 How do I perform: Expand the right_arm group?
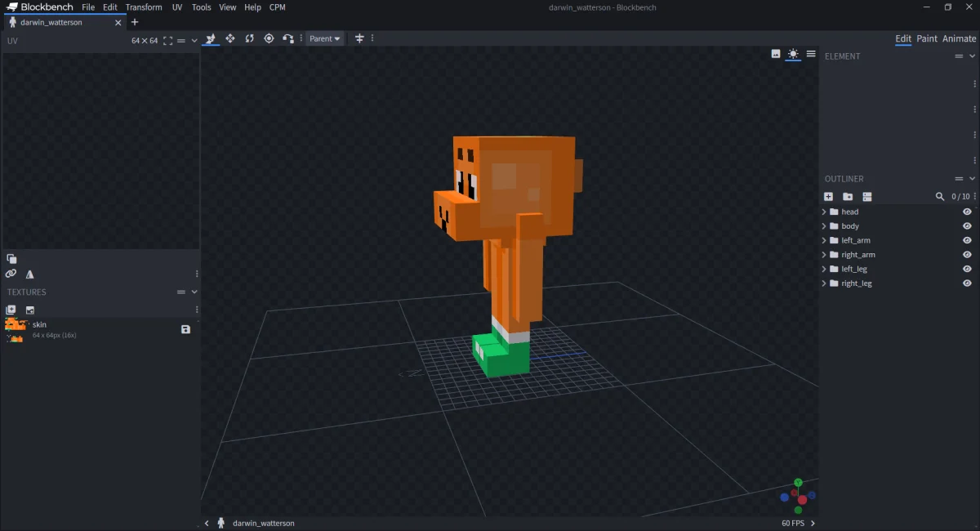(824, 255)
